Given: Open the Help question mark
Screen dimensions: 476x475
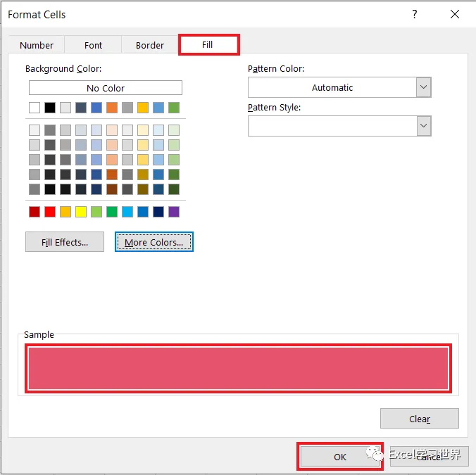Looking at the screenshot, I should pos(414,14).
